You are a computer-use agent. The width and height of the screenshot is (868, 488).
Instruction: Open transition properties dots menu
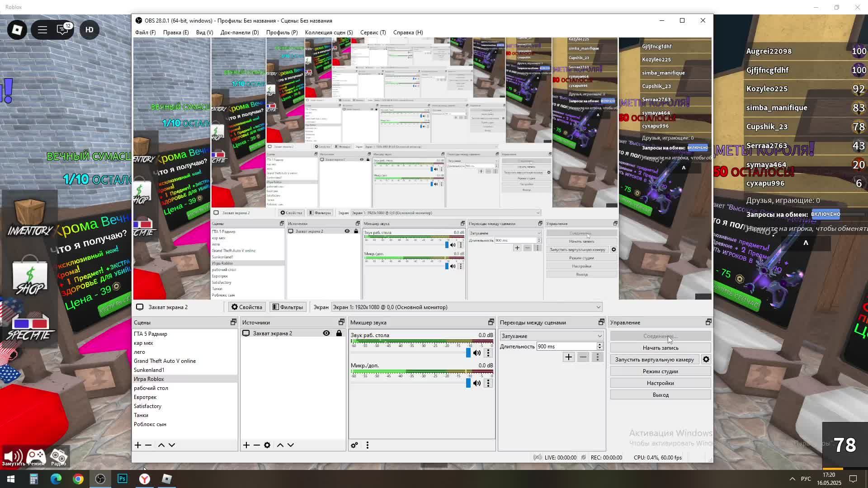(598, 357)
